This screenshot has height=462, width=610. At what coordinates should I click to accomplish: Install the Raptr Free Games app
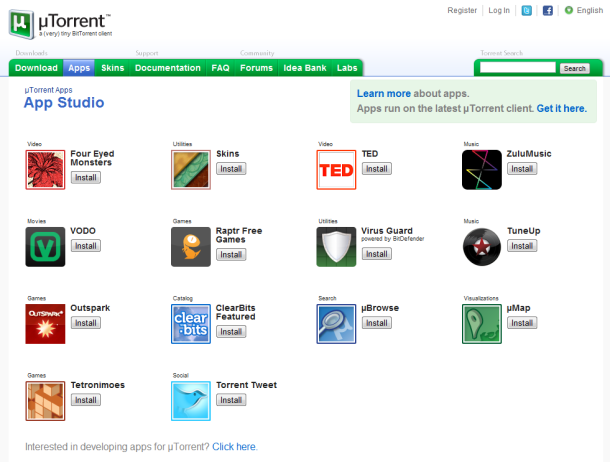pyautogui.click(x=231, y=254)
